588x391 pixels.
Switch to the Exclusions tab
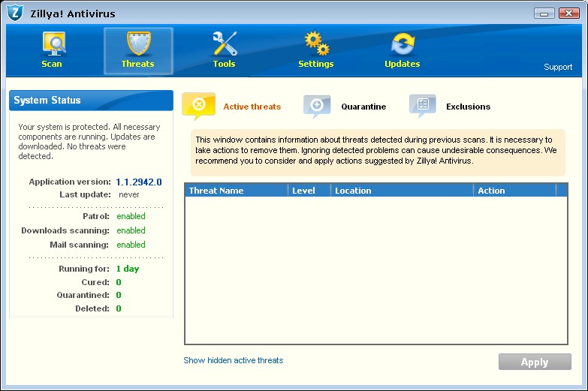point(468,107)
